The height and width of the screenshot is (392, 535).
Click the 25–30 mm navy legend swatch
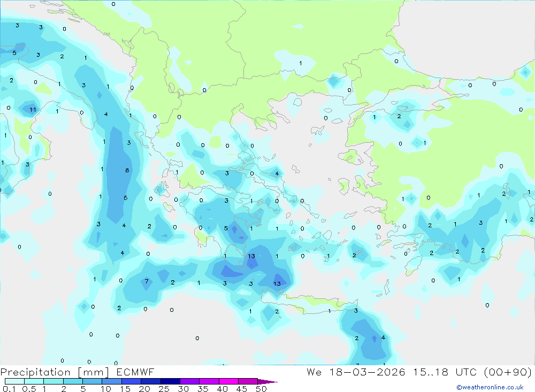(170, 381)
